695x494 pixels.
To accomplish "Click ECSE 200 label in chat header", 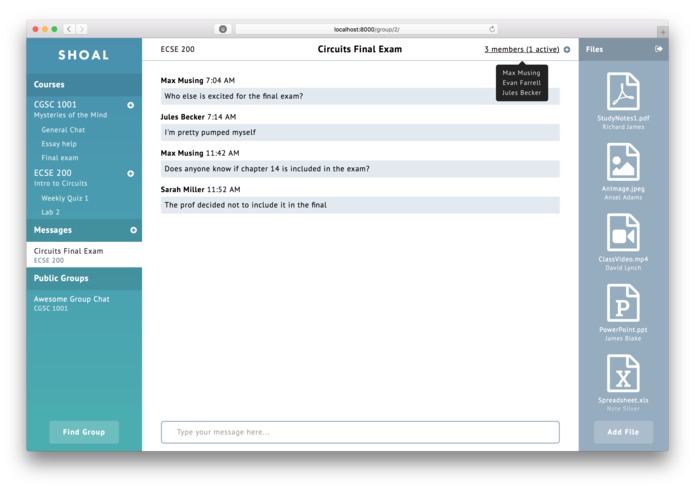I will [177, 49].
